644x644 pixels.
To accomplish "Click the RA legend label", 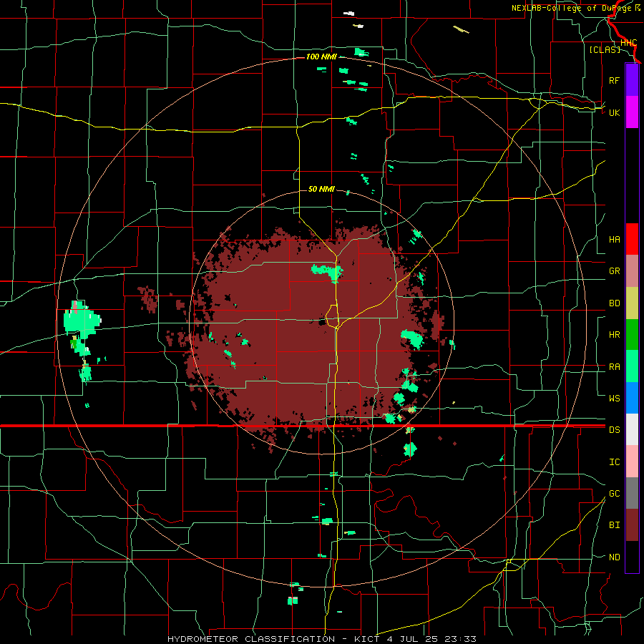I will click(614, 366).
